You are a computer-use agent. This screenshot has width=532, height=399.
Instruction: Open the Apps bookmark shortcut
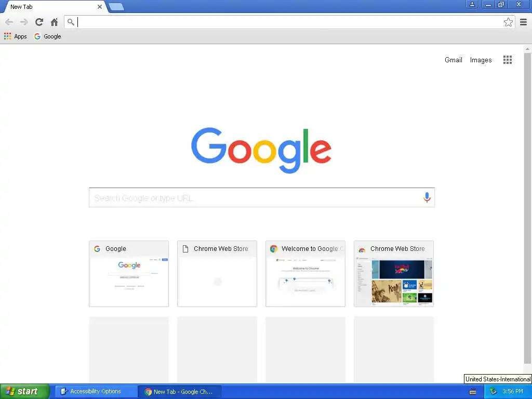click(15, 36)
